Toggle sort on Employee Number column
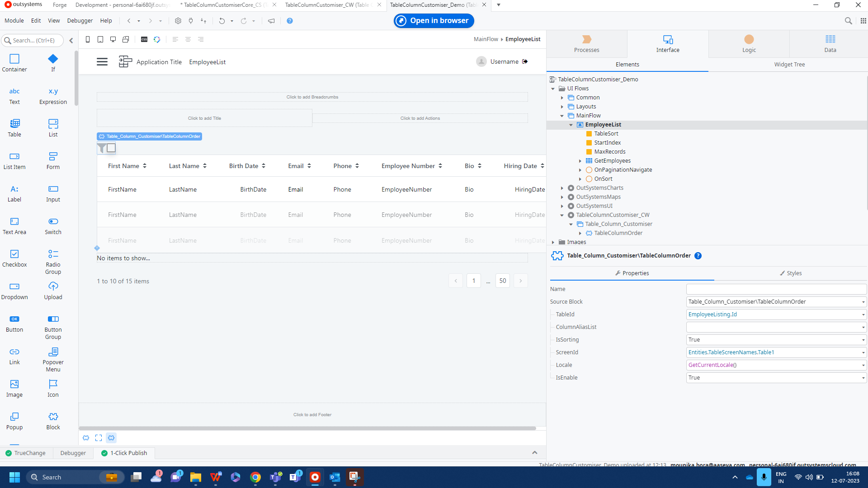The image size is (868, 488). 440,166
